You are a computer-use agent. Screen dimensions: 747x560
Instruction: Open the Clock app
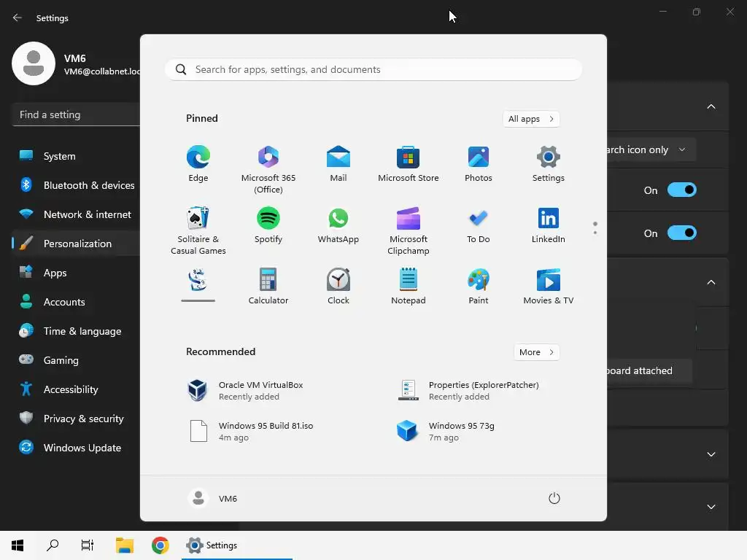[338, 287]
